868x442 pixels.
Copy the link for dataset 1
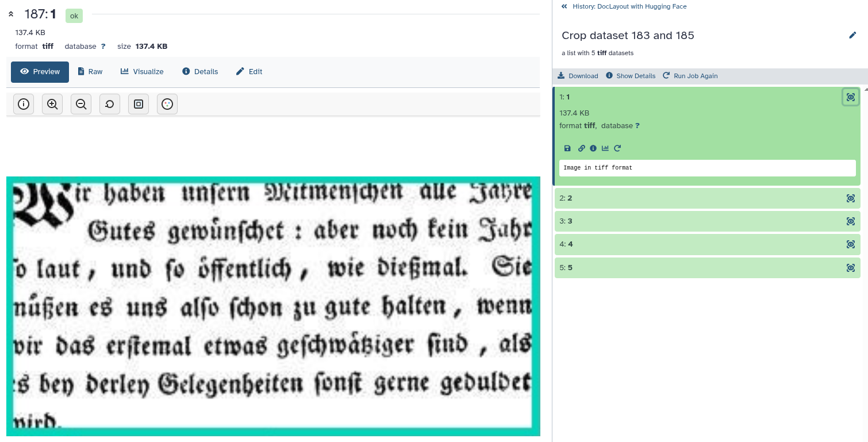[581, 148]
